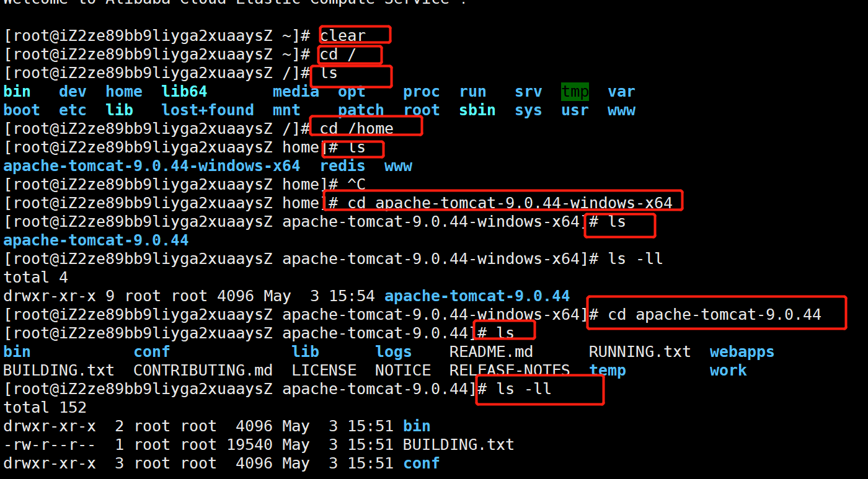Click the 'srv' directory name
The width and height of the screenshot is (868, 479).
(x=528, y=92)
